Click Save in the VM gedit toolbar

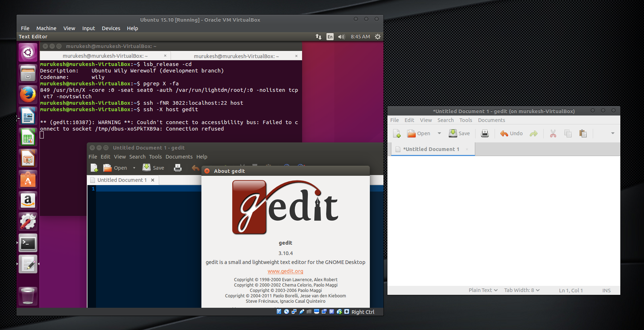(153, 168)
